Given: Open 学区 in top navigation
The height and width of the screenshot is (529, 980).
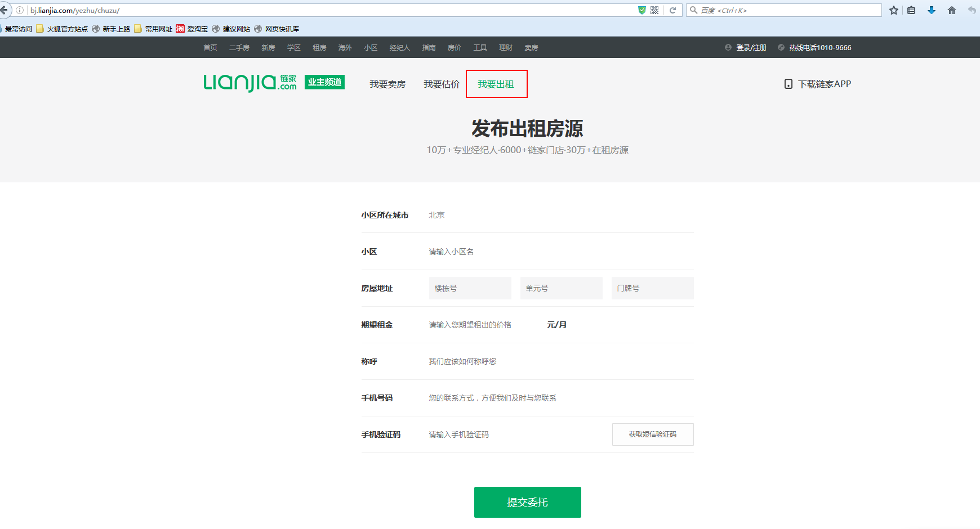Looking at the screenshot, I should pos(294,48).
